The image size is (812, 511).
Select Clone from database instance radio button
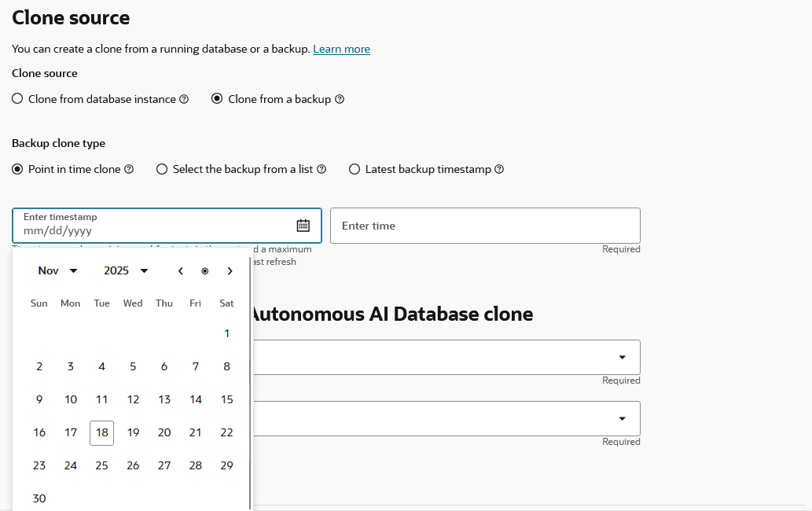(x=17, y=99)
